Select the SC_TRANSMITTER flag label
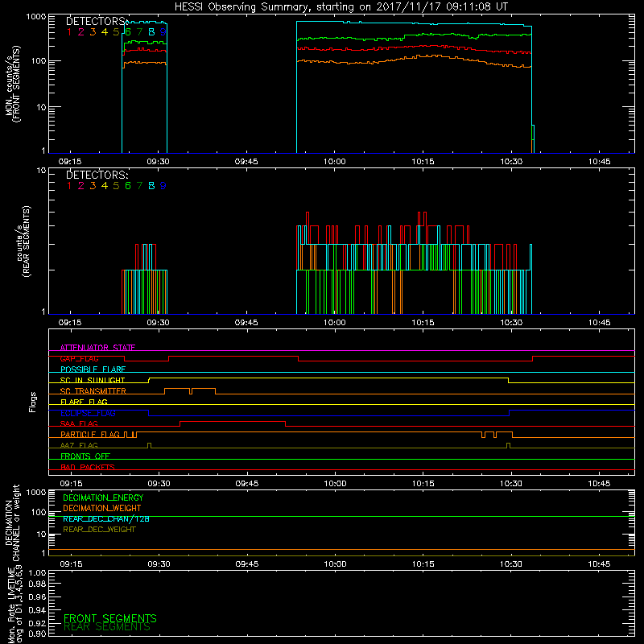644x644 pixels. click(x=93, y=391)
